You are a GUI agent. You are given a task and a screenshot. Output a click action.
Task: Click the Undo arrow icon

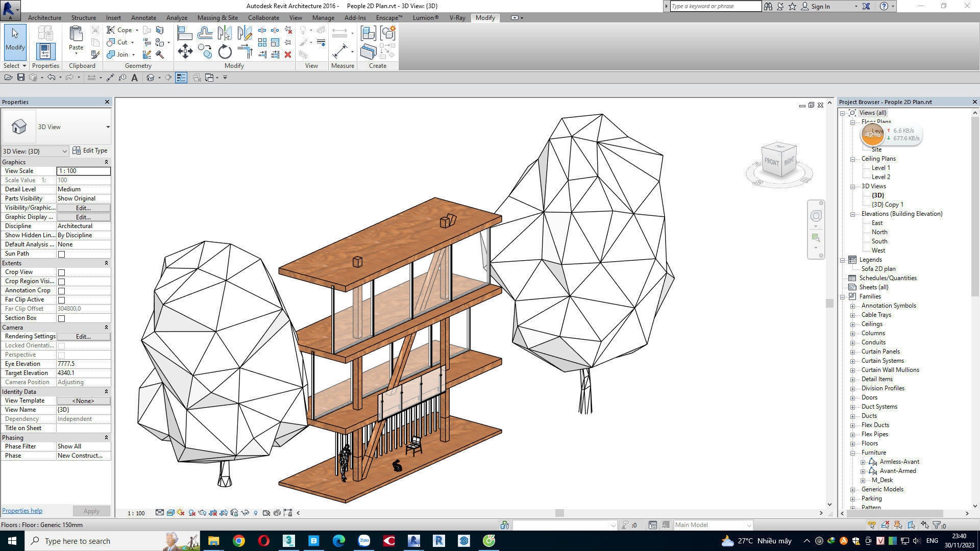(51, 78)
